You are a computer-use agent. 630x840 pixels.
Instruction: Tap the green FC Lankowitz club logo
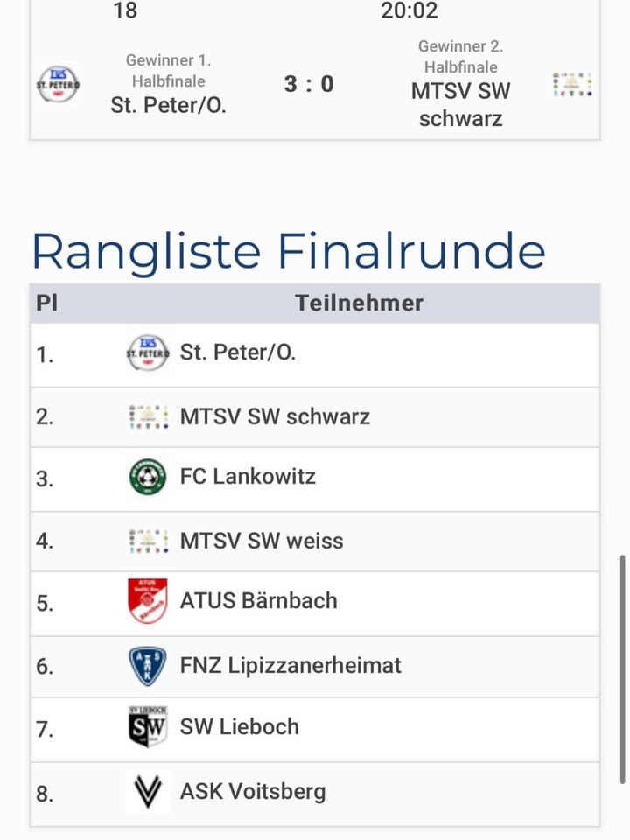147,478
